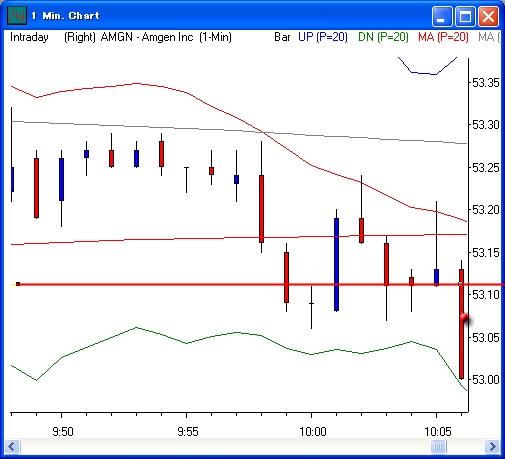Click the small square handle on the horizontal line
Viewport: 505px width, 459px height.
[18, 284]
